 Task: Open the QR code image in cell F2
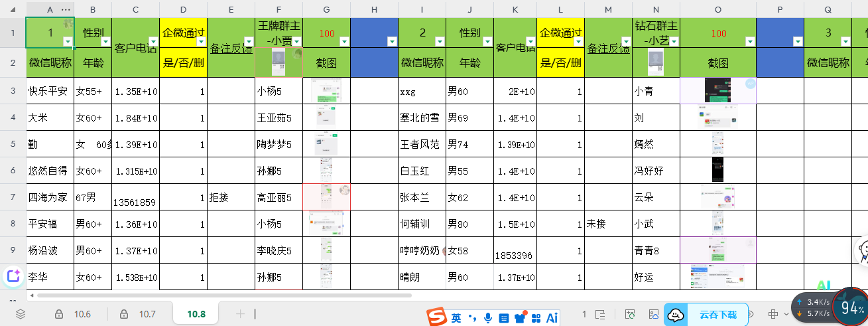[279, 63]
